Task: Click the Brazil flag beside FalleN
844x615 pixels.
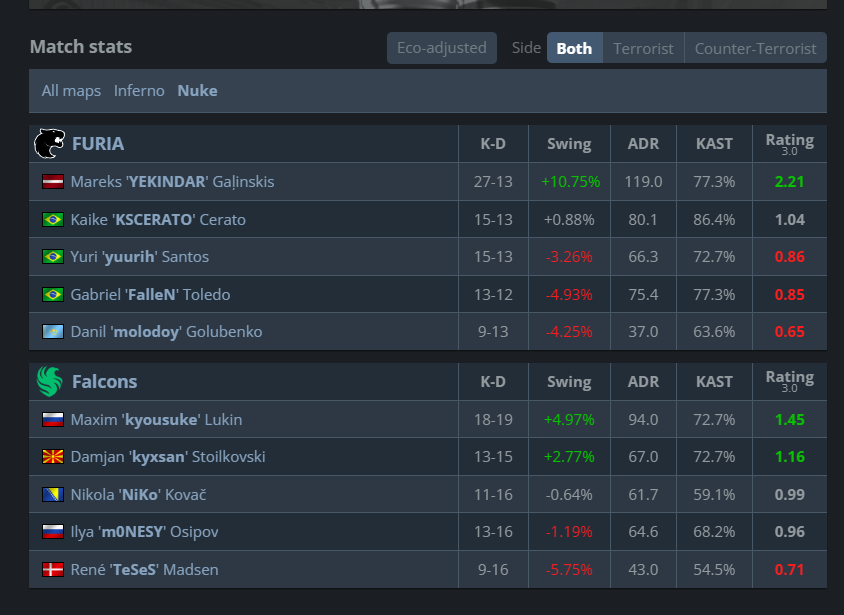Action: click(53, 295)
